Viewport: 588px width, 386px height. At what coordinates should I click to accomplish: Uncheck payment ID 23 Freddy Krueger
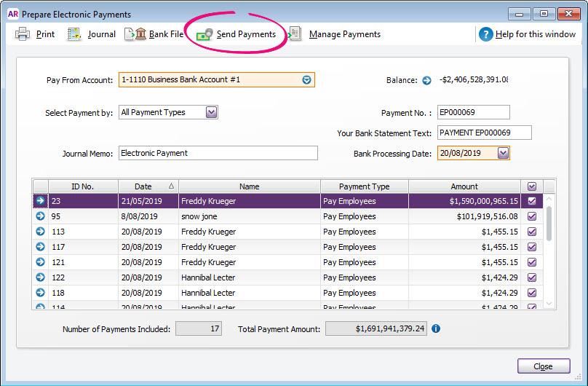point(531,201)
